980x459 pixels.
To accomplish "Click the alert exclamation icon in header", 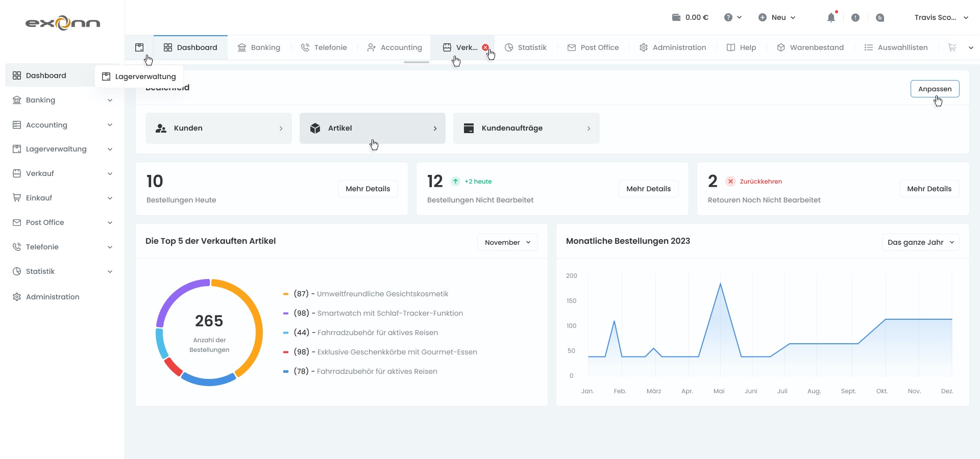I will click(855, 17).
